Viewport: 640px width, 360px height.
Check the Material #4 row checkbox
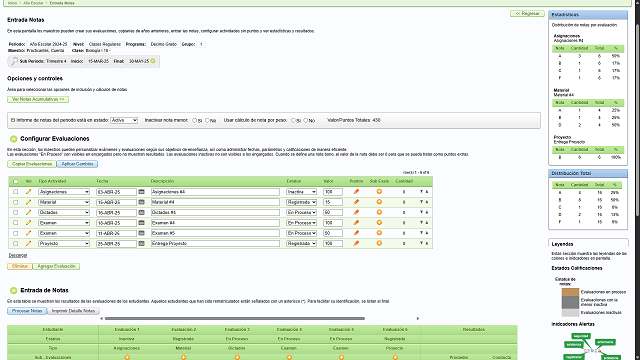pos(16,202)
